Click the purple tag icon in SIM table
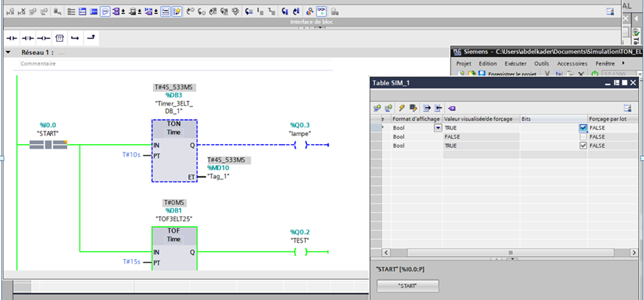 pyautogui.click(x=452, y=108)
